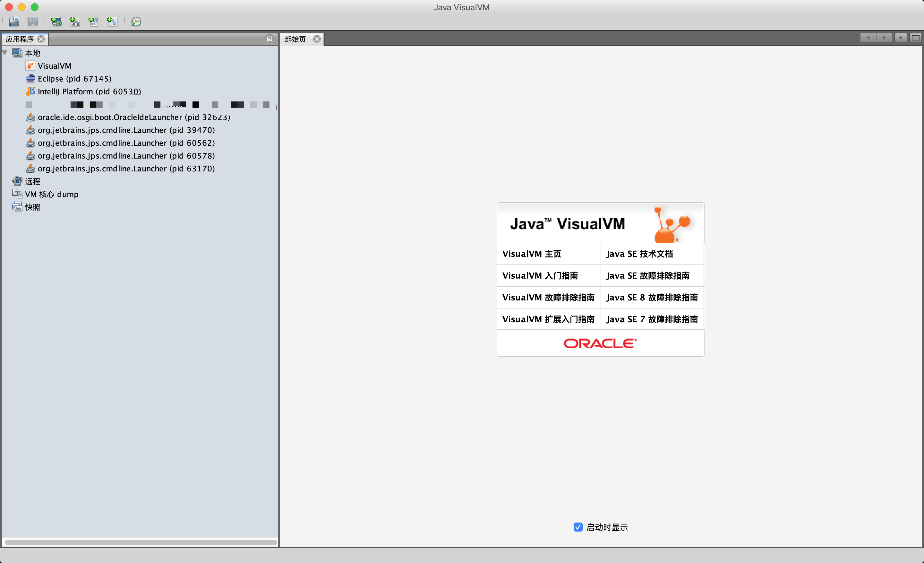Click Java icon beside Launcher pid 63170
The width and height of the screenshot is (924, 563).
[x=30, y=169]
